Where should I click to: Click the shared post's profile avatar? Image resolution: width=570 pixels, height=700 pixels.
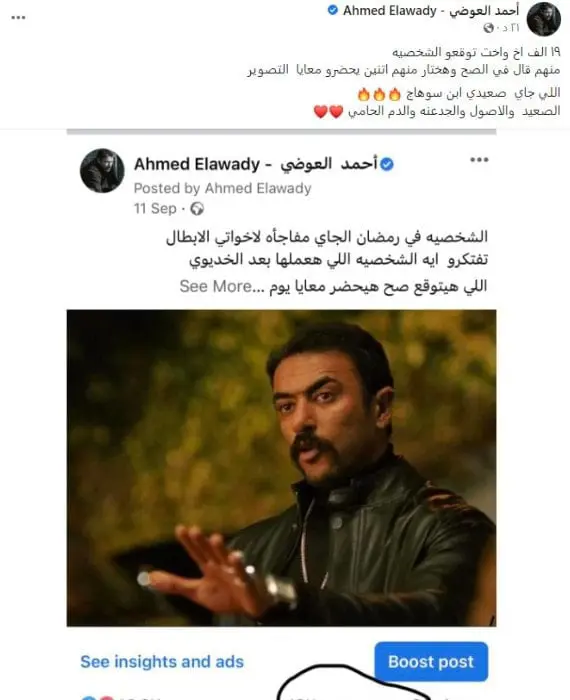pos(102,171)
